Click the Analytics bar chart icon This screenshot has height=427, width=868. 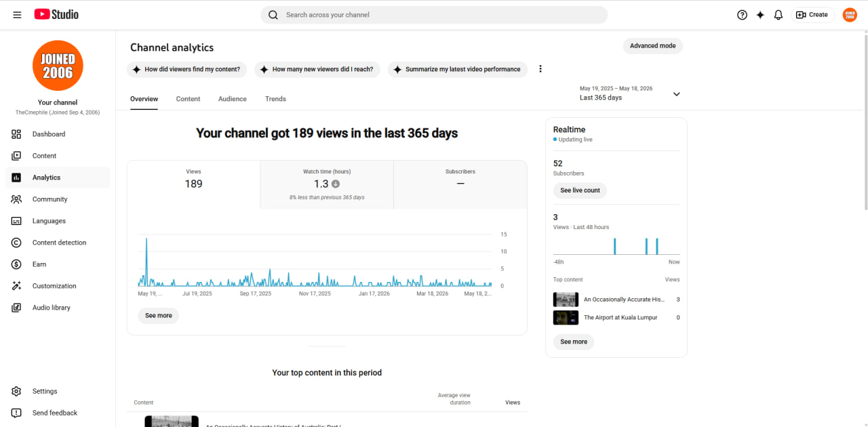16,178
